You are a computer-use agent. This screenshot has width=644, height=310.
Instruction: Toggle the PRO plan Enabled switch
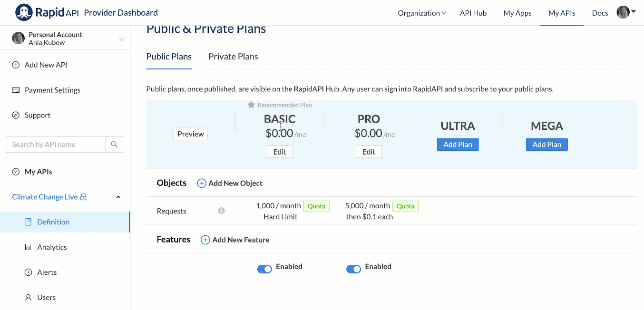[353, 269]
